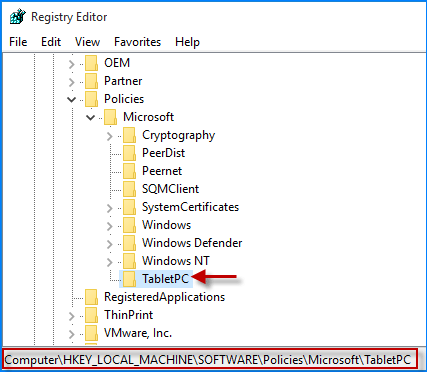Click the Partner folder icon
Image resolution: width=427 pixels, height=372 pixels.
(91, 81)
